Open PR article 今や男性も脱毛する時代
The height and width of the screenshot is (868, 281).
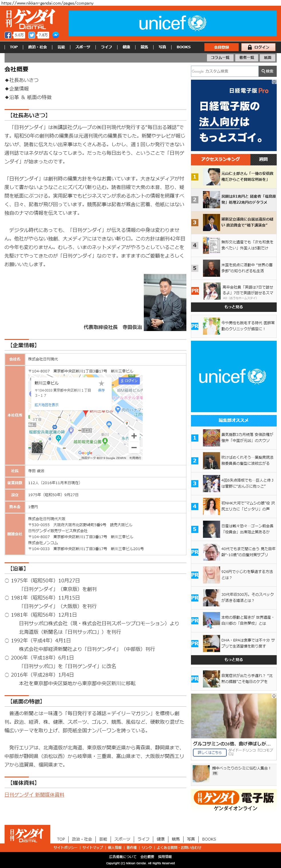[x=248, y=326]
